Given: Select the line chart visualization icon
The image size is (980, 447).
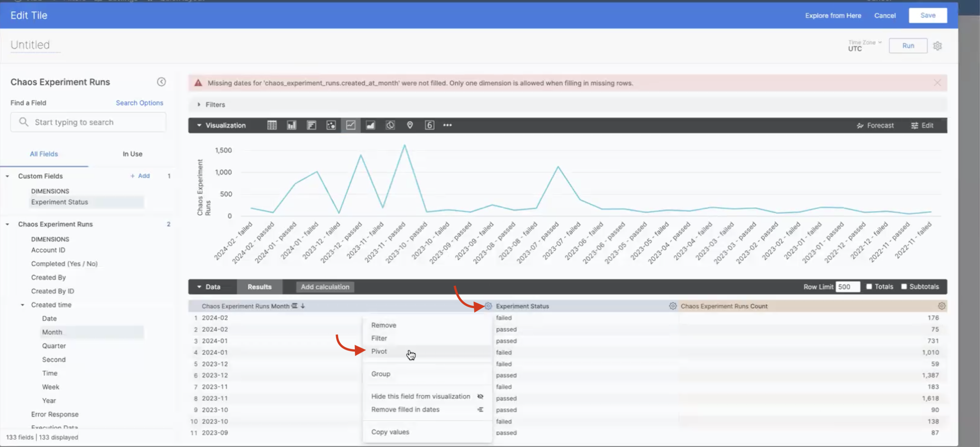Looking at the screenshot, I should tap(351, 125).
